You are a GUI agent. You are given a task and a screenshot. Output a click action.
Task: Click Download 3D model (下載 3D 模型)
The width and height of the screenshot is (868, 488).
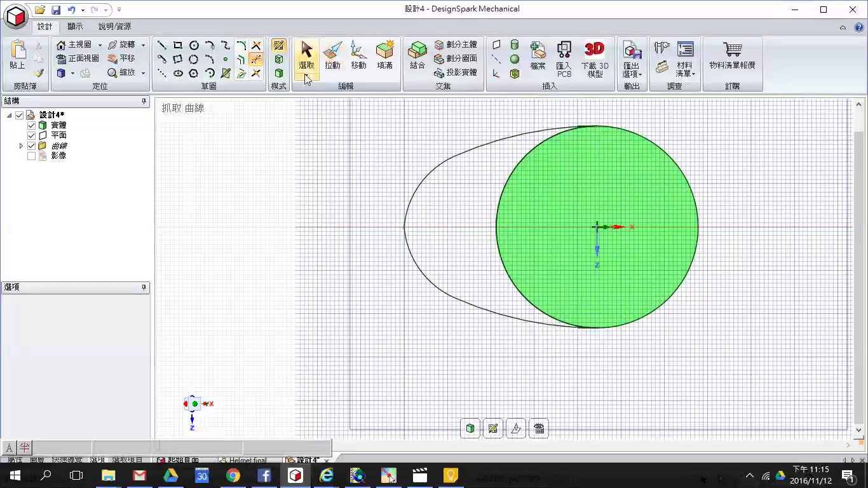595,59
